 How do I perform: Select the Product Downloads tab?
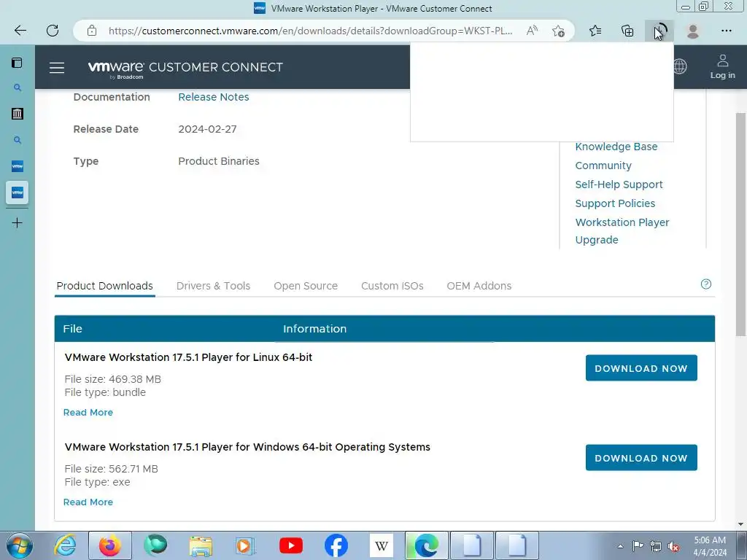pyautogui.click(x=105, y=286)
